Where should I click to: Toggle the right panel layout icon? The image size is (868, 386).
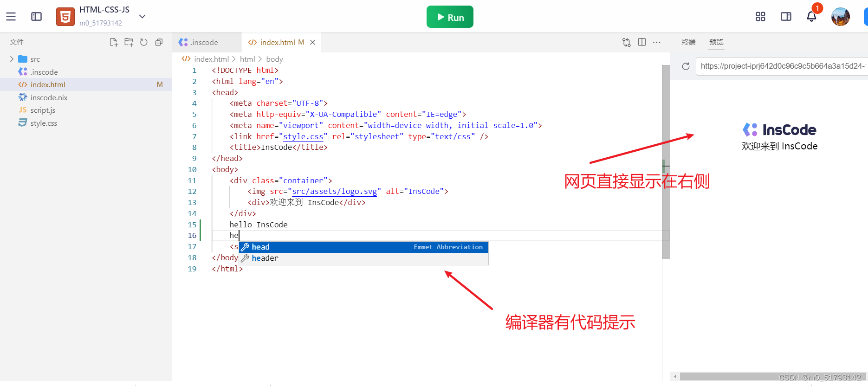point(786,17)
